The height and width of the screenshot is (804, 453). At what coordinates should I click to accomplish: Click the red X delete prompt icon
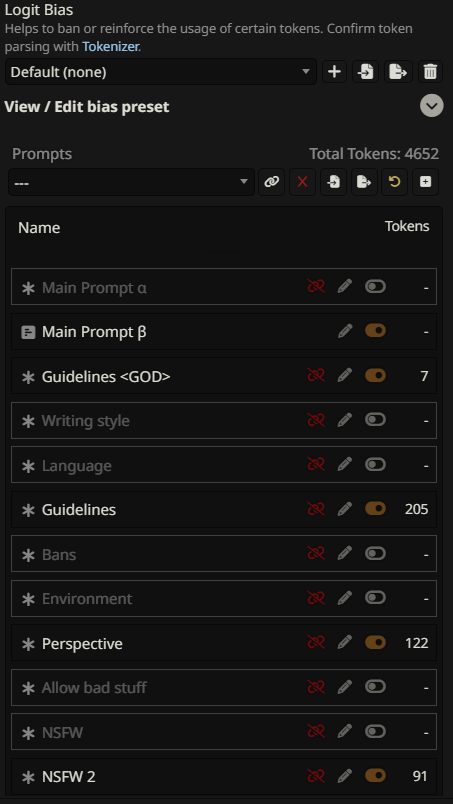coord(303,182)
